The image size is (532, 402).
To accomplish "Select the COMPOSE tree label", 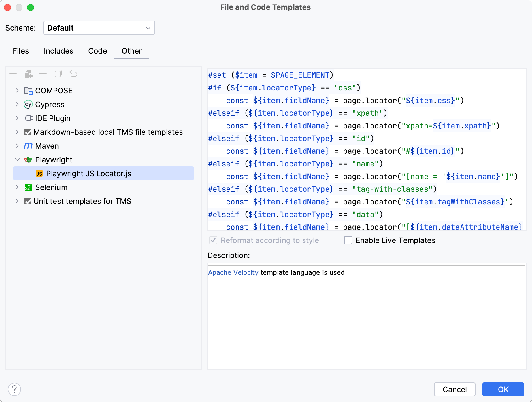I will tap(54, 91).
